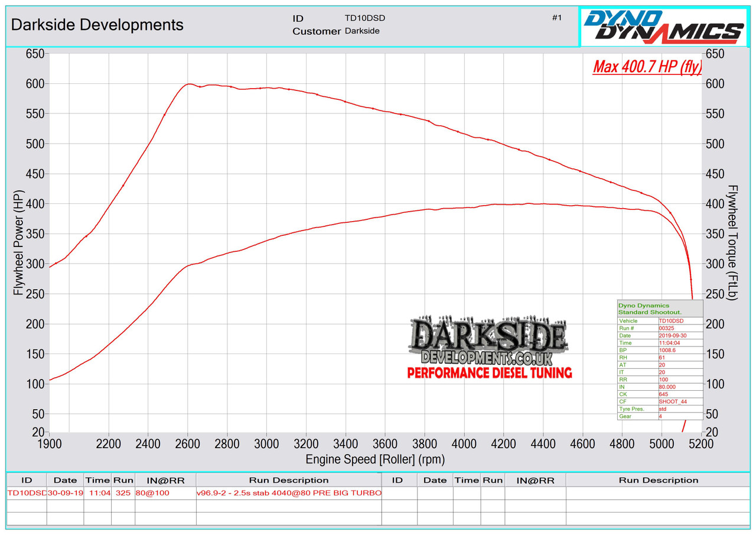Click the '#1' page number
Screen dimensions: 756x535
pos(557,18)
